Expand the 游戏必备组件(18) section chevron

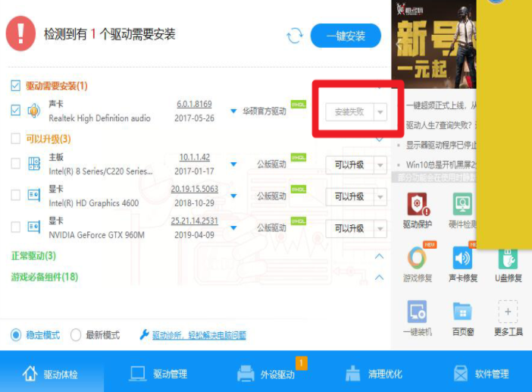coord(380,278)
